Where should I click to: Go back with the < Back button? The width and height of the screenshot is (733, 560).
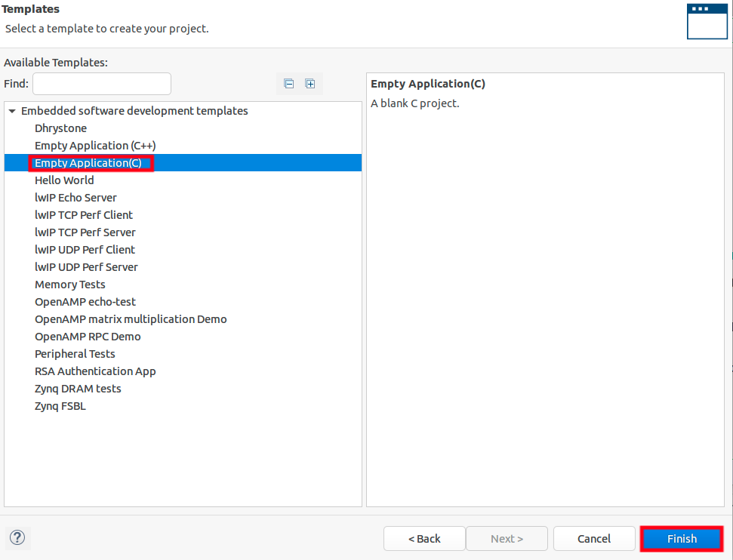[424, 539]
